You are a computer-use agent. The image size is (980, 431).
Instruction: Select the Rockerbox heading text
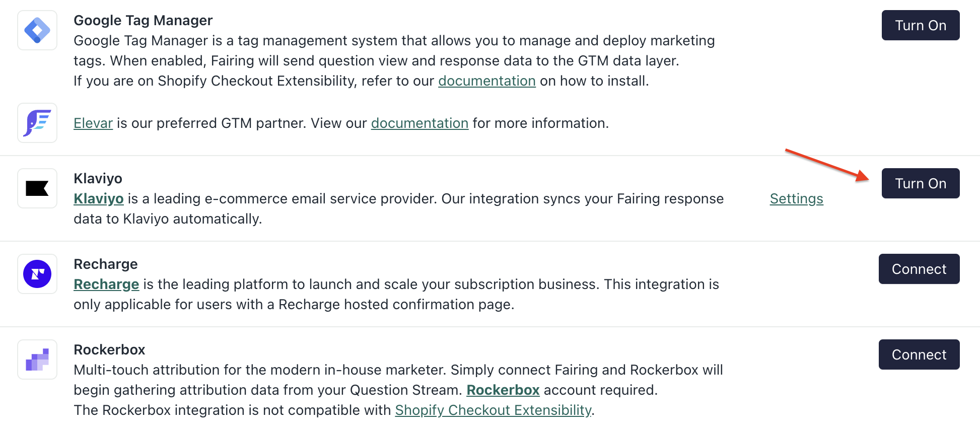(x=109, y=350)
